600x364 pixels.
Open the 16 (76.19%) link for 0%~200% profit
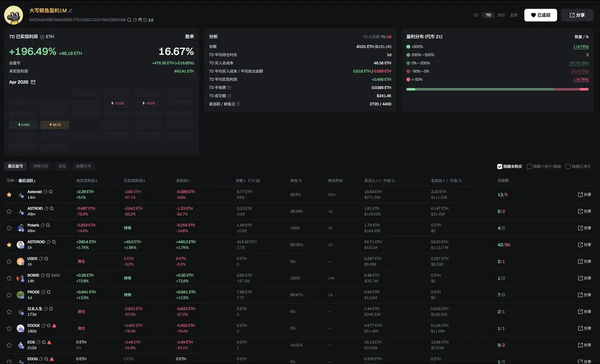coord(579,63)
